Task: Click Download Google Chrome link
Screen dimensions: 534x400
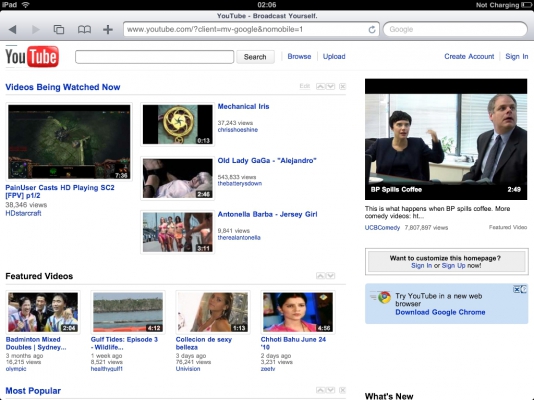Action: click(x=440, y=312)
